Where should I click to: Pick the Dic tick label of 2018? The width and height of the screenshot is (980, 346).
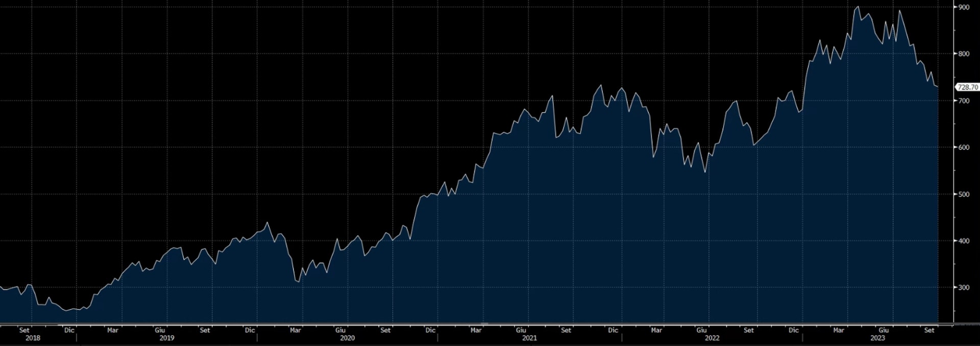(x=69, y=330)
